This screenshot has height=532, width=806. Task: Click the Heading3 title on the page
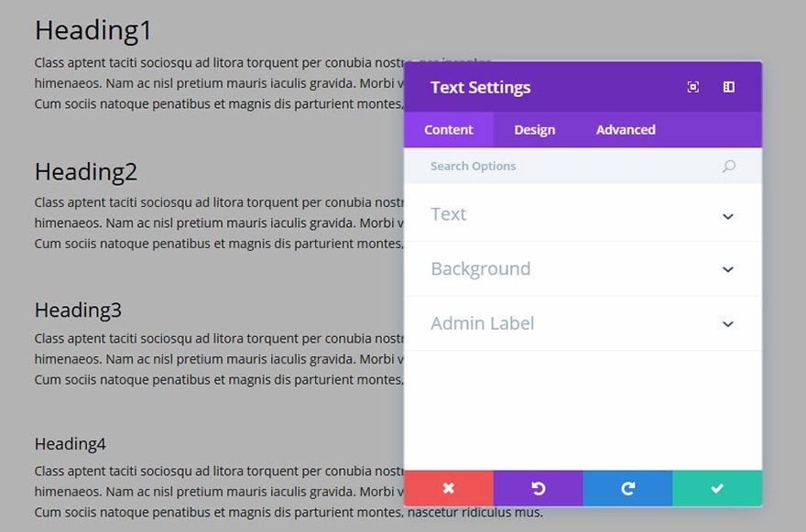pyautogui.click(x=78, y=309)
